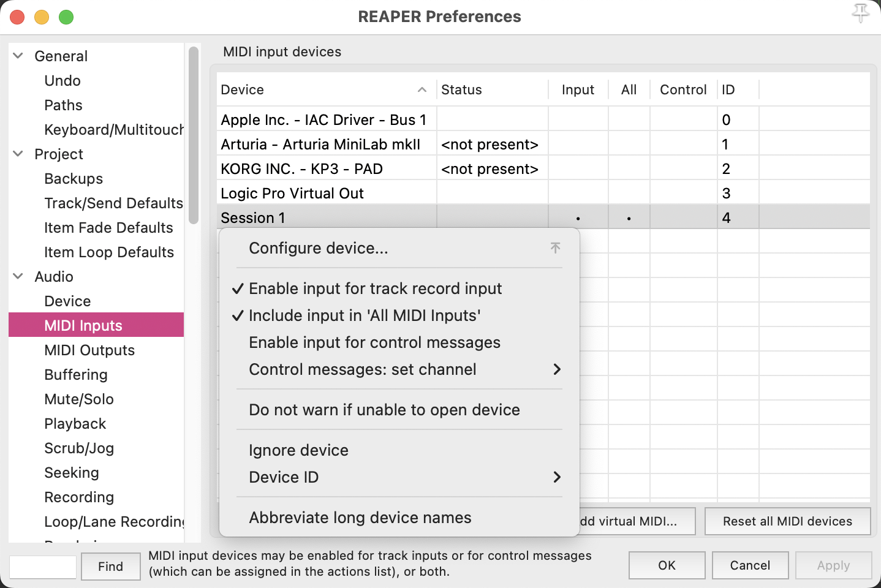
Task: Collapse the General tree section
Action: (x=18, y=56)
